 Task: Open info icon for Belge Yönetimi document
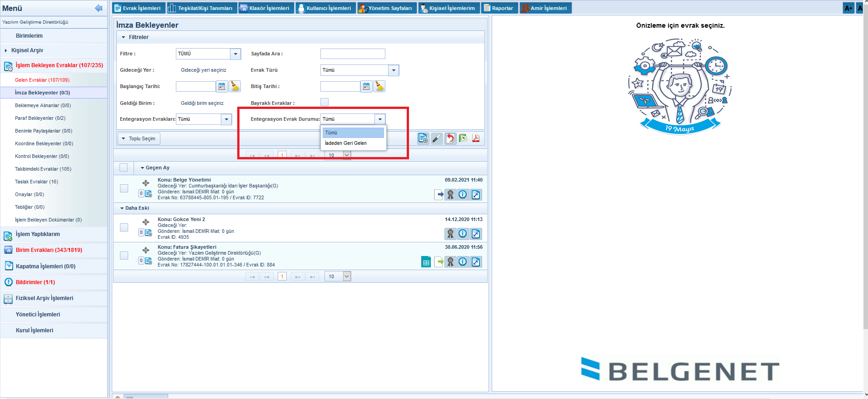463,195
